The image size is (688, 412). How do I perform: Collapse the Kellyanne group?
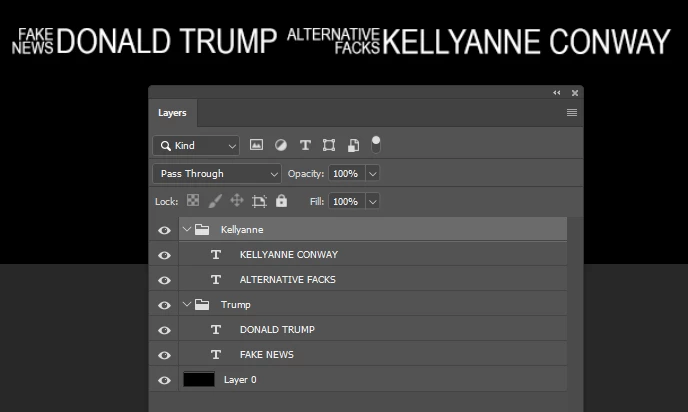[x=186, y=229]
